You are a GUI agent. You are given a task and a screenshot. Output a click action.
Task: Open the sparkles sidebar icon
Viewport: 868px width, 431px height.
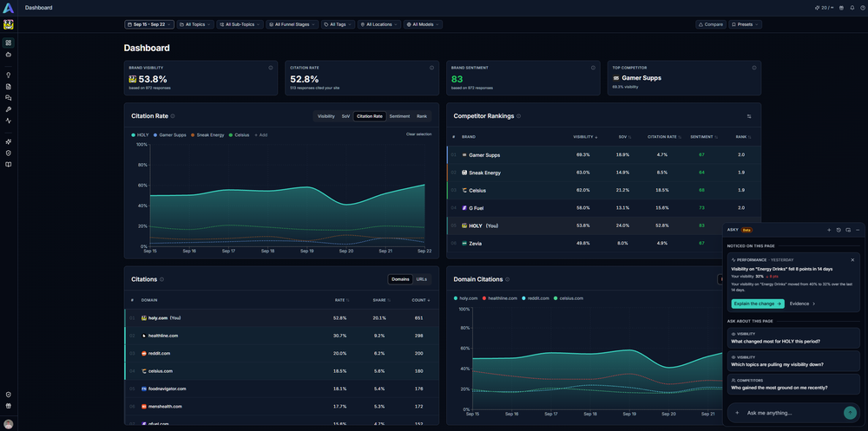pyautogui.click(x=9, y=142)
